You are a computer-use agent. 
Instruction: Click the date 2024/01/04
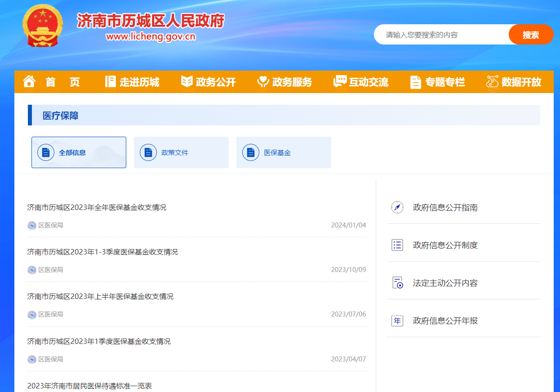click(x=349, y=225)
